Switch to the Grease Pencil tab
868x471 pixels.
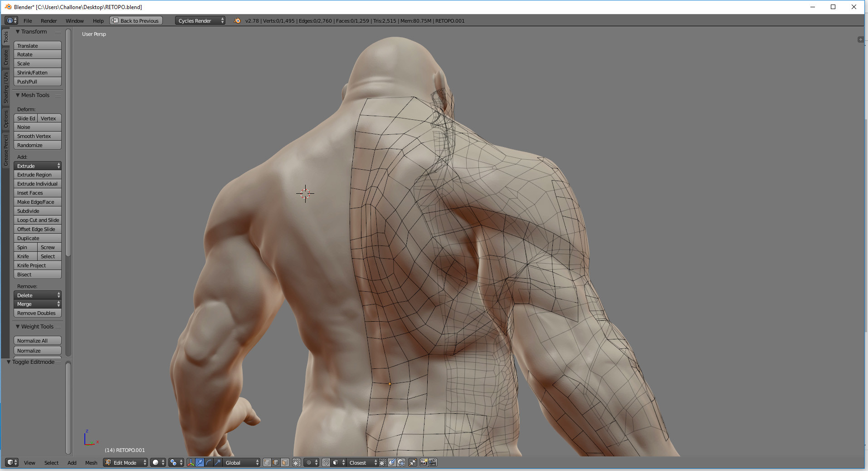tap(6, 151)
